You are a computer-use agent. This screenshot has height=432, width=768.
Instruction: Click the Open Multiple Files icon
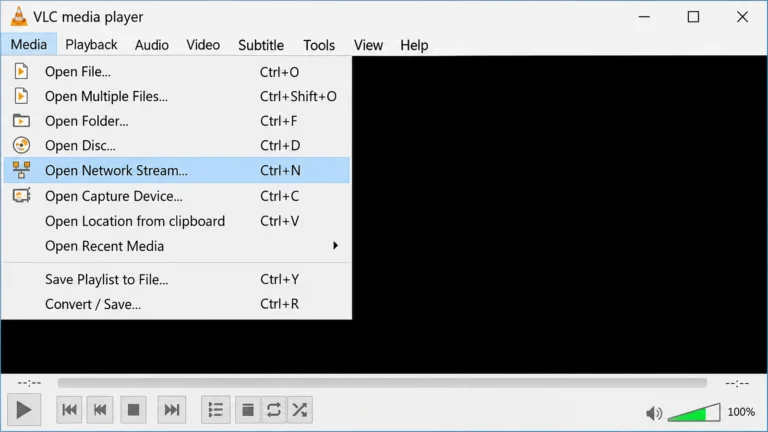click(21, 96)
